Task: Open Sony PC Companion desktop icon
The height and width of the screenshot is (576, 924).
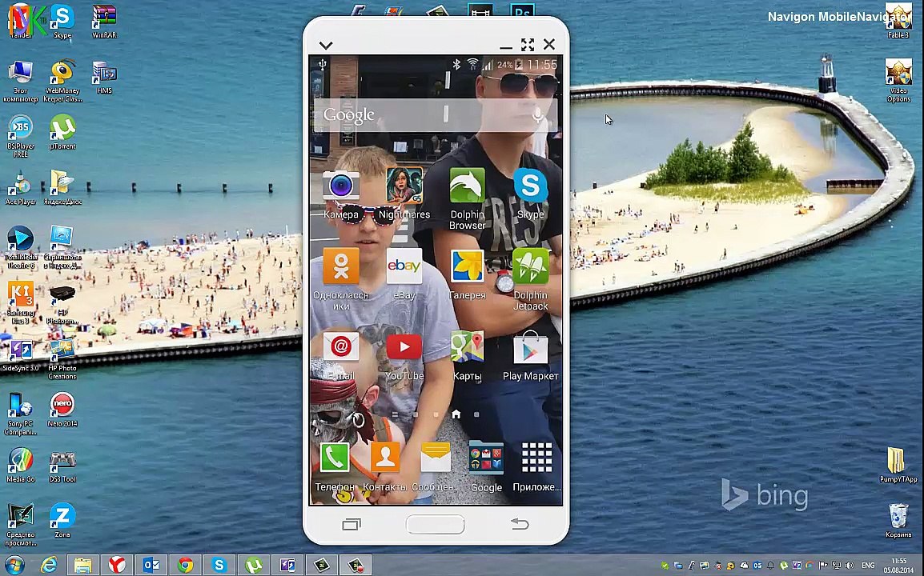Action: (x=21, y=414)
